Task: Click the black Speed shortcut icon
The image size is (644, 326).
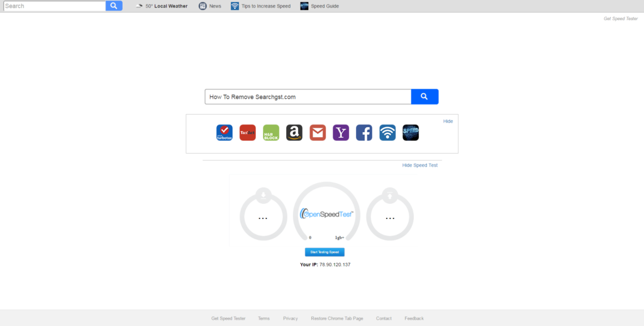Action: [411, 133]
